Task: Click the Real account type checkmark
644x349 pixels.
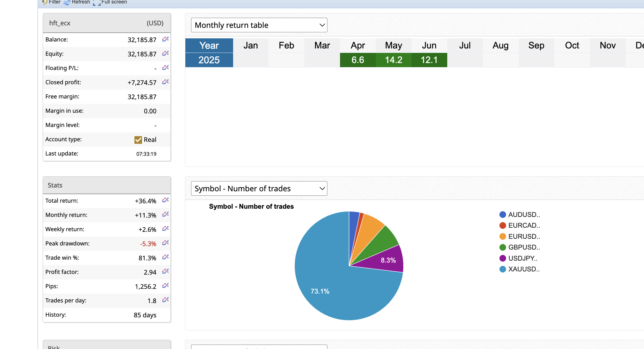Action: coord(138,140)
